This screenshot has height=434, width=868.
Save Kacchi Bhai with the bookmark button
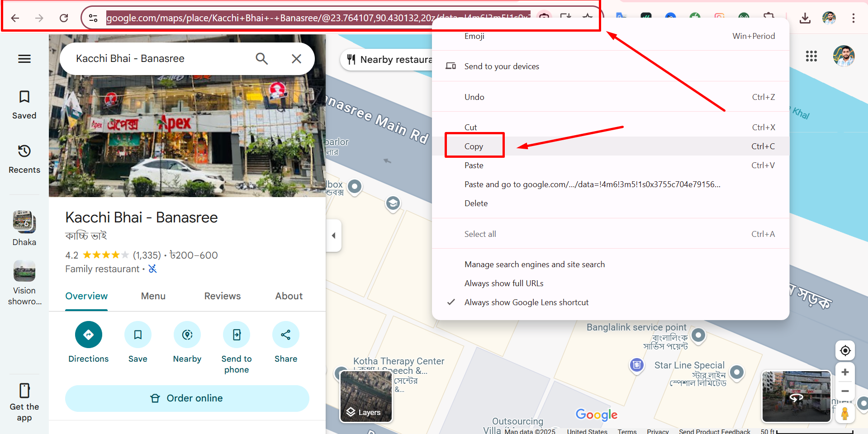point(138,342)
